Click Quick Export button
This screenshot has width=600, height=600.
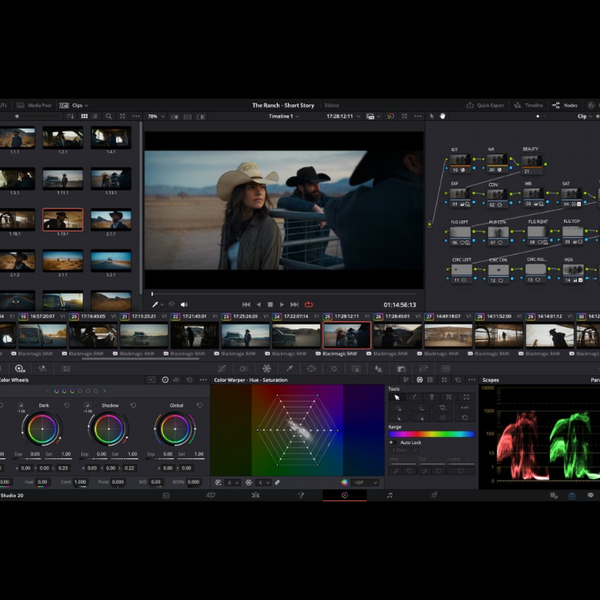[485, 105]
